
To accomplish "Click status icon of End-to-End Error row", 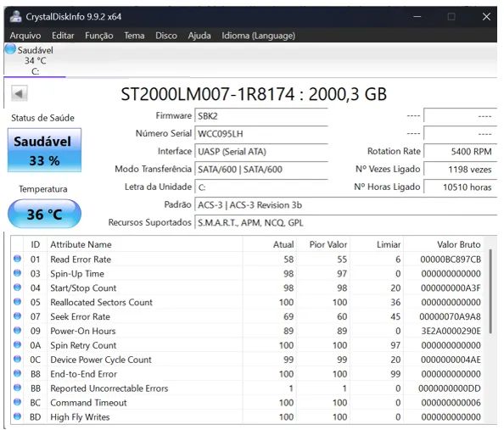I will [x=17, y=373].
